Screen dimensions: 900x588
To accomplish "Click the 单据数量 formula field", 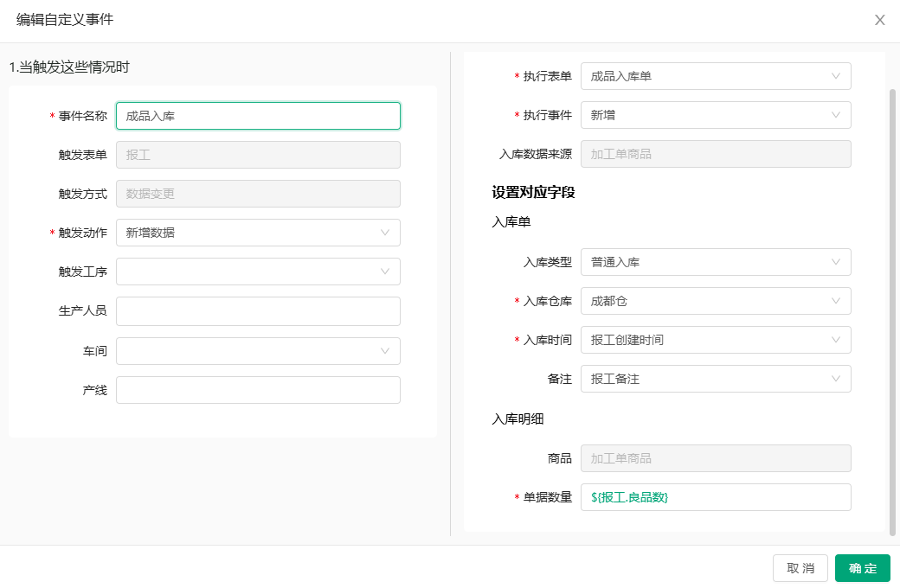I will (x=715, y=497).
